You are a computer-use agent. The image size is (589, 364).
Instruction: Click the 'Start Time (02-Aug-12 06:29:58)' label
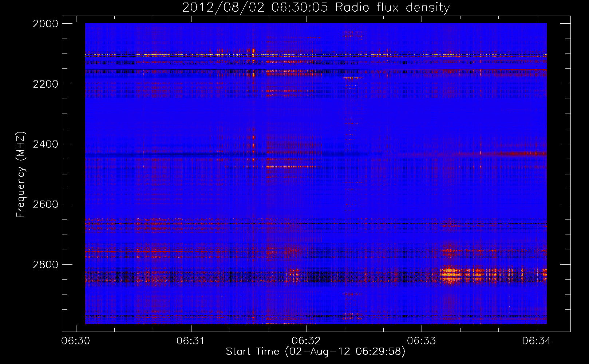(316, 352)
